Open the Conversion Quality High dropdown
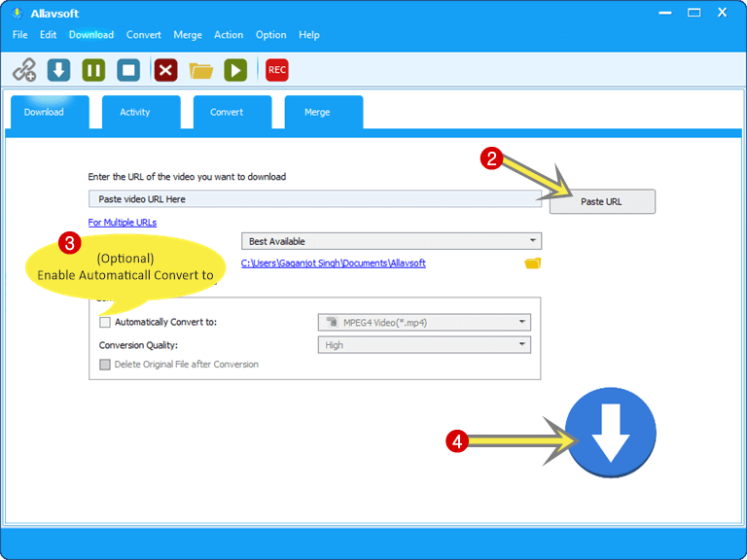Screen dimensions: 747x560 (424, 345)
